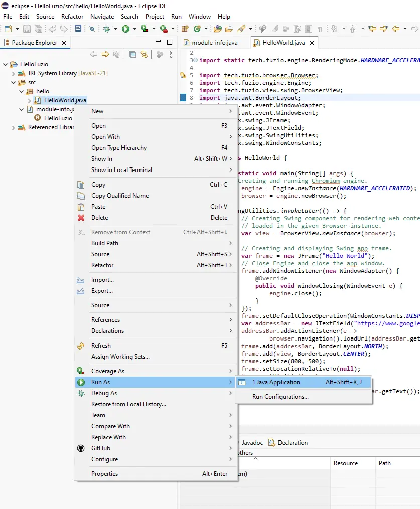
Task: Open the Navigate menu
Action: 102,16
